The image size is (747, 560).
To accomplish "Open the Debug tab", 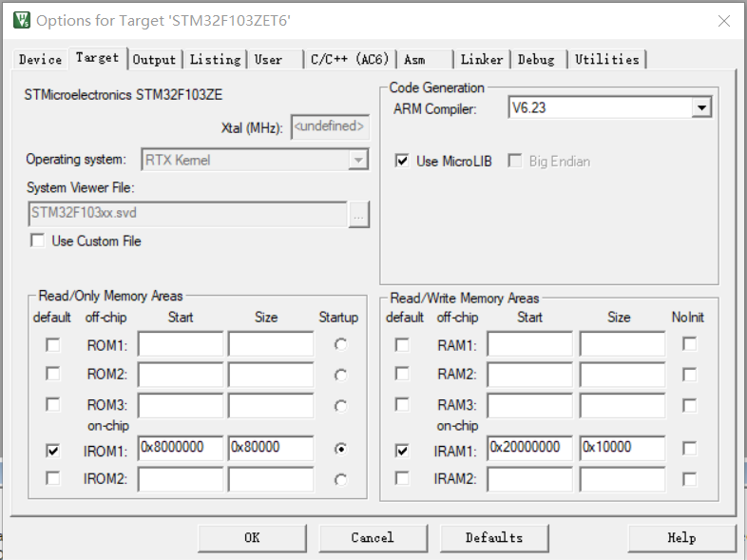I will click(x=536, y=60).
